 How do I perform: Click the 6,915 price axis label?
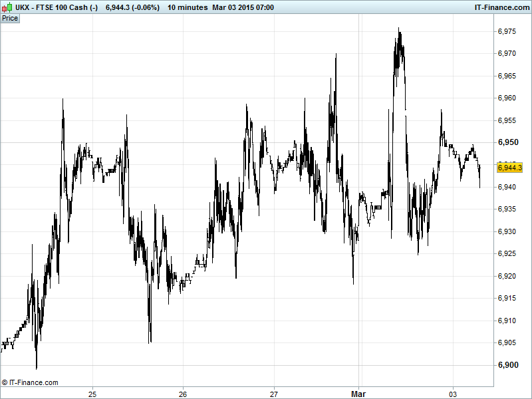(x=509, y=299)
